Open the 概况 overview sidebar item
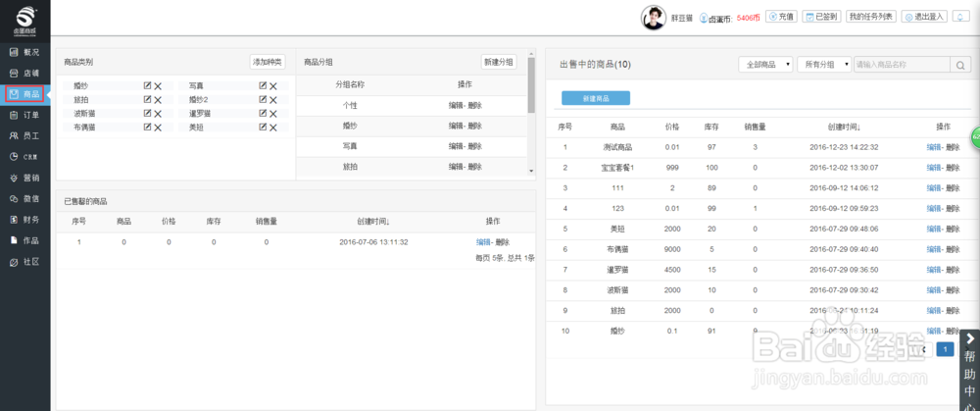The height and width of the screenshot is (411, 980). [x=25, y=53]
